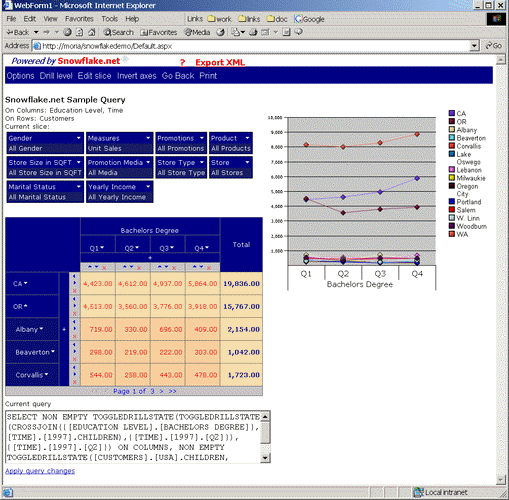Image resolution: width=509 pixels, height=500 pixels.
Task: Click the Mail icon in toolbar
Action: (236, 32)
